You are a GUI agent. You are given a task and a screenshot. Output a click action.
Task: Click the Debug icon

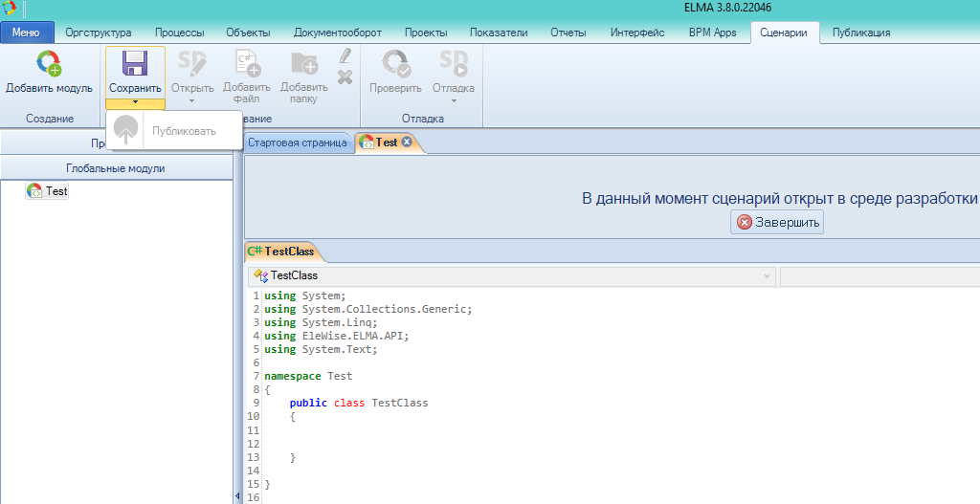point(453,65)
